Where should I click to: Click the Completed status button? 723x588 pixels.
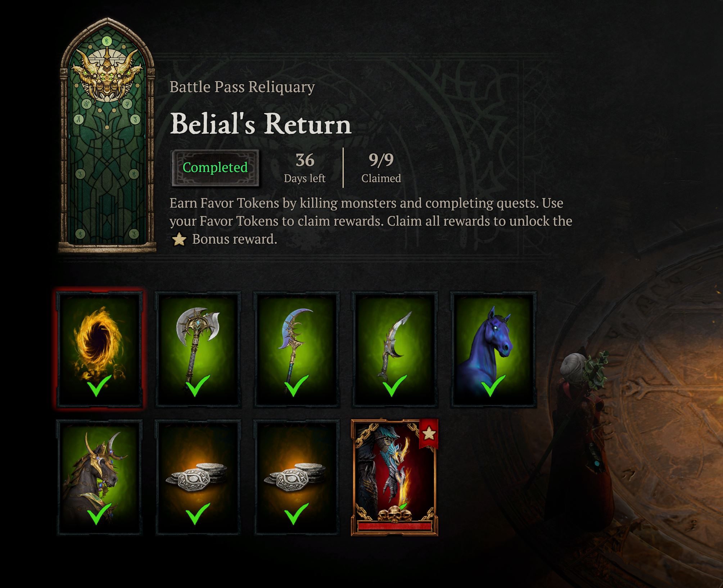point(215,168)
